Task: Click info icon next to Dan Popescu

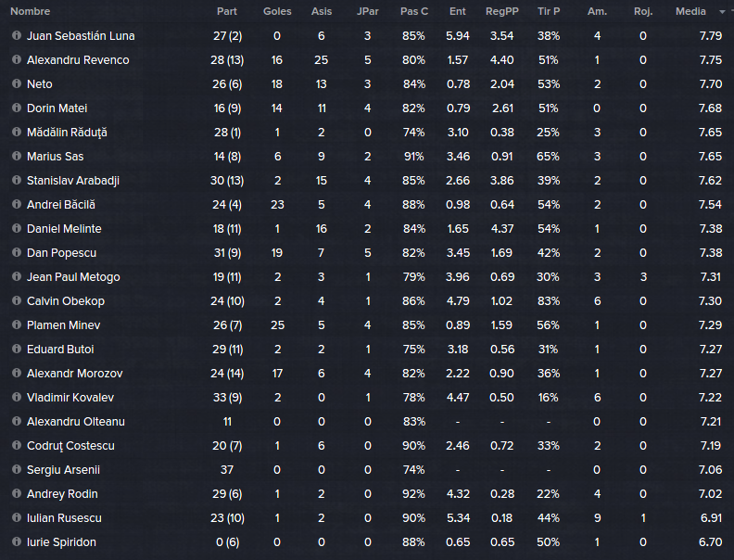Action: pyautogui.click(x=17, y=253)
